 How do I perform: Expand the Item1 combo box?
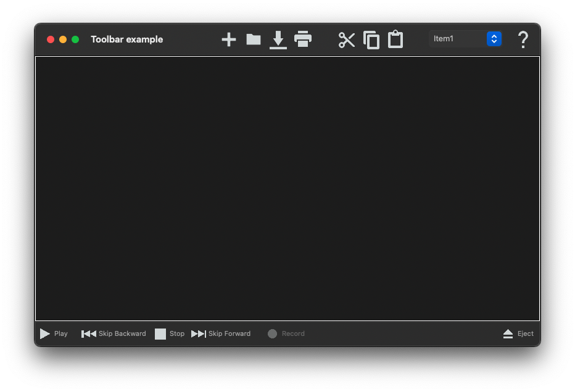pyautogui.click(x=494, y=39)
